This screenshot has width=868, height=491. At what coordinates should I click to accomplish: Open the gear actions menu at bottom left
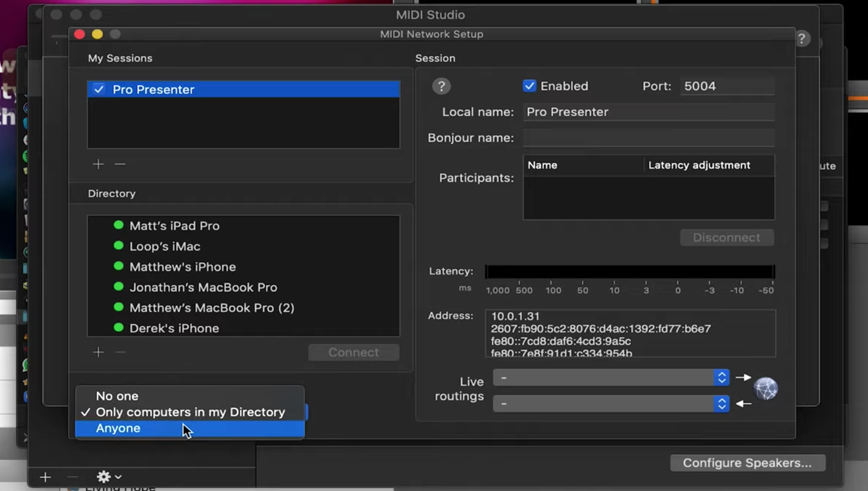108,477
